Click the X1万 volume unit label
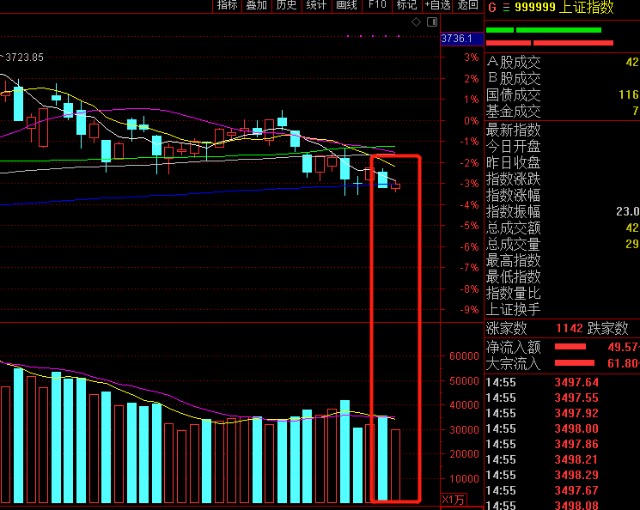 [453, 500]
